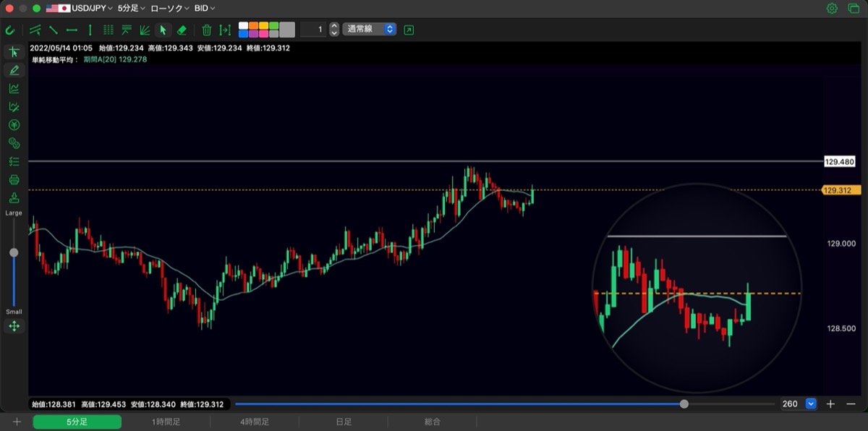Switch to the 総合 tab
This screenshot has height=431, width=868.
point(433,422)
